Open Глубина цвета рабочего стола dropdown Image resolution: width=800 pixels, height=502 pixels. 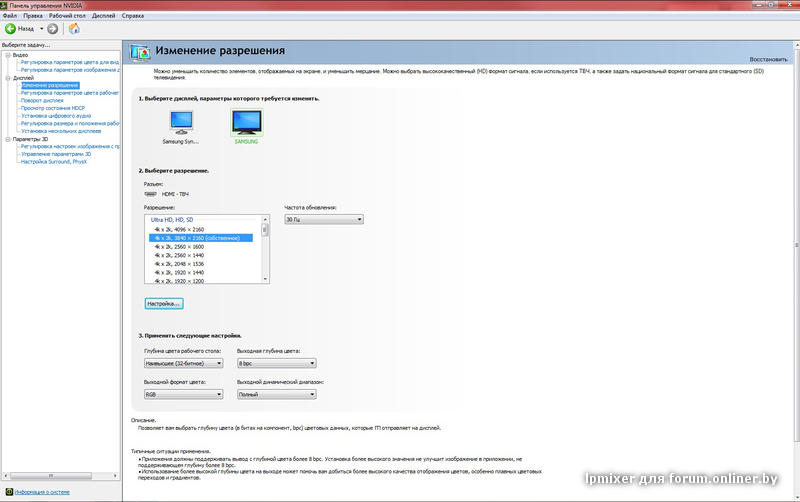pyautogui.click(x=184, y=363)
